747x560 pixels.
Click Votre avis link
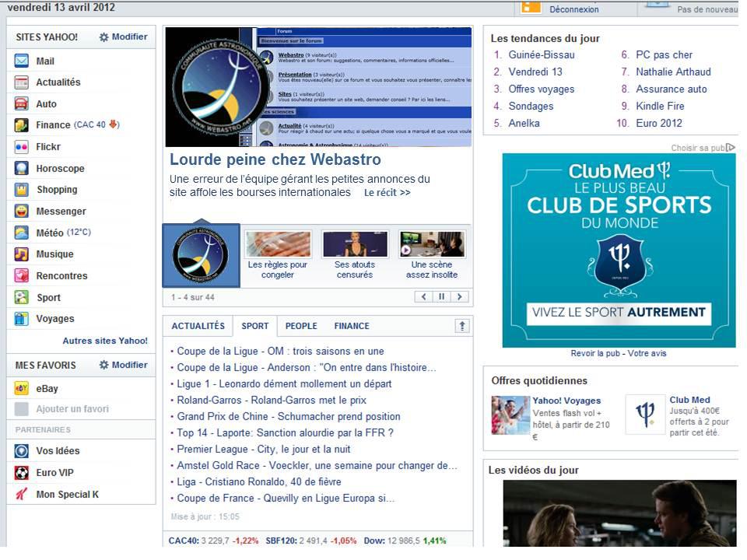coord(647,353)
